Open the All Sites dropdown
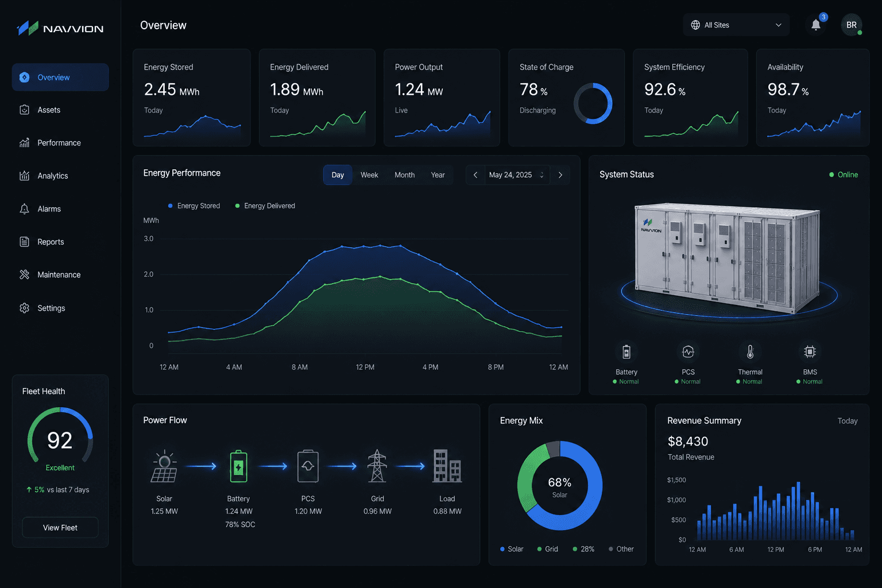The image size is (882, 588). pos(736,25)
